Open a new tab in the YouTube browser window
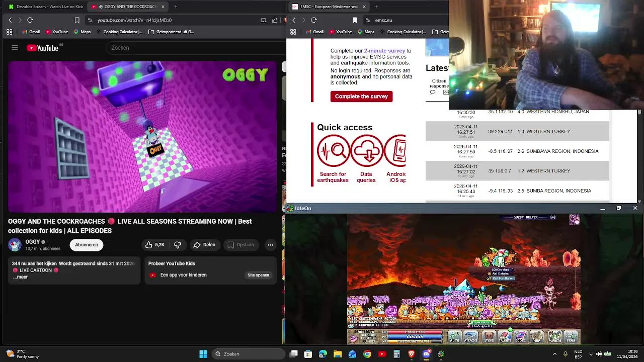Viewport: 644px width, 362px height. tap(175, 7)
